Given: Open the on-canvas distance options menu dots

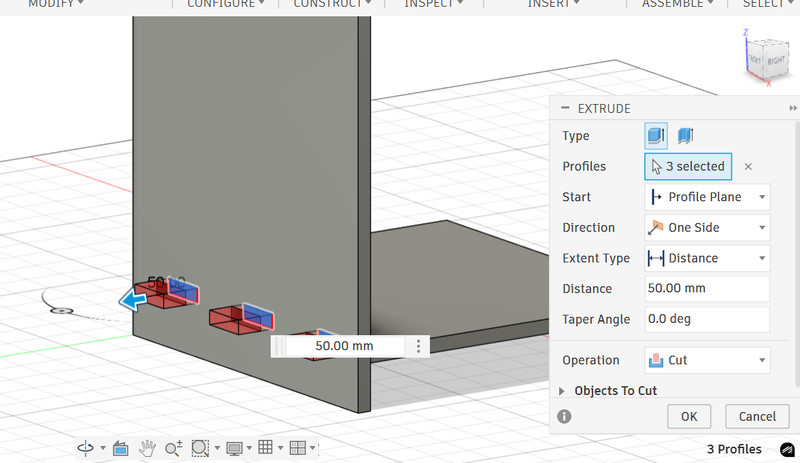Looking at the screenshot, I should (x=418, y=346).
